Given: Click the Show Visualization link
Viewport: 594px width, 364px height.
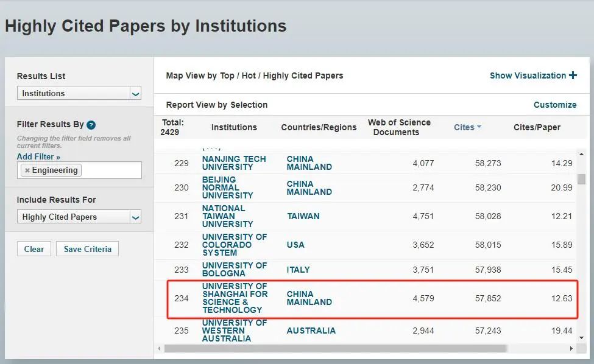Looking at the screenshot, I should coord(528,75).
